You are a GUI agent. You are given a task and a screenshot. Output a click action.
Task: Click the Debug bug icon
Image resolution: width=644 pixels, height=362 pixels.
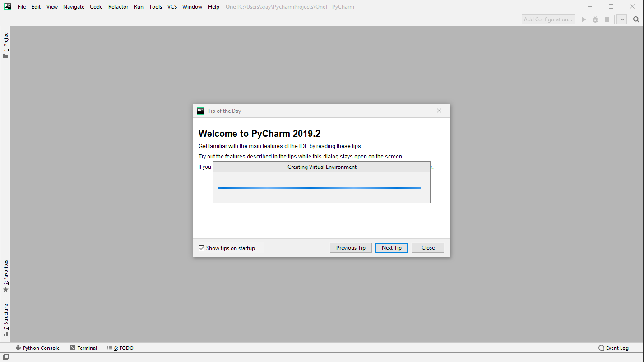point(595,19)
